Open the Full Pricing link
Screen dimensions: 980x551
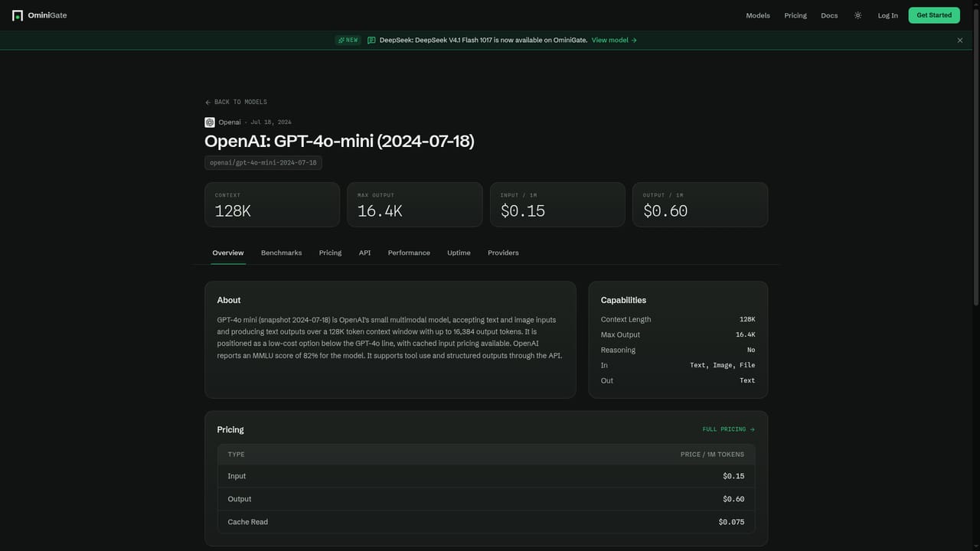(x=729, y=429)
